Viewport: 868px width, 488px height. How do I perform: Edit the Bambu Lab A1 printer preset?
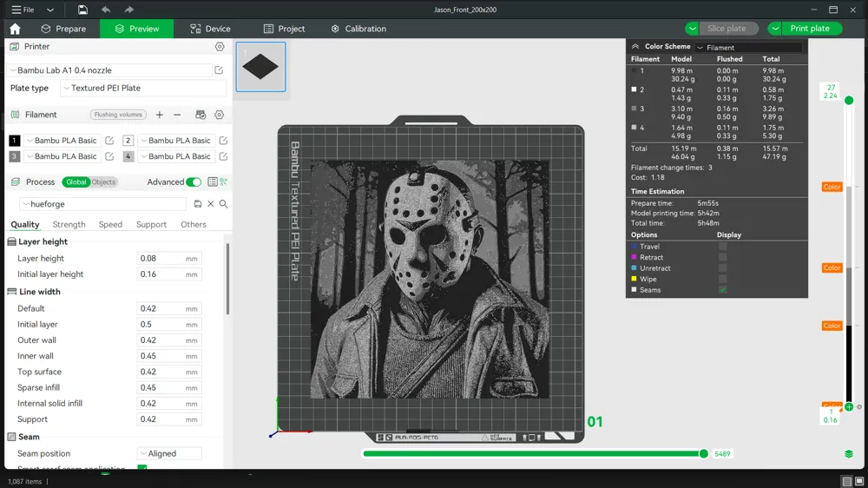pos(220,70)
